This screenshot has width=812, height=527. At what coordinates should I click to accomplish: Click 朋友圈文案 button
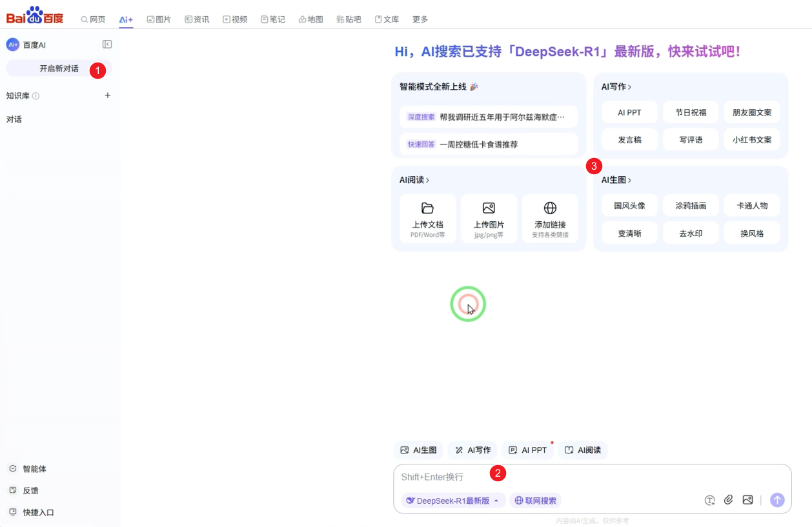point(752,112)
